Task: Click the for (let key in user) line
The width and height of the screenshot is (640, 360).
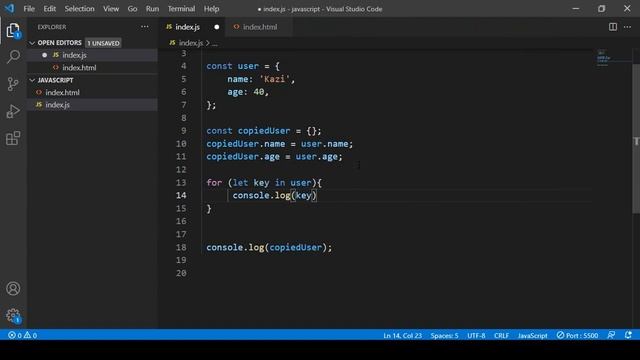Action: pyautogui.click(x=264, y=182)
